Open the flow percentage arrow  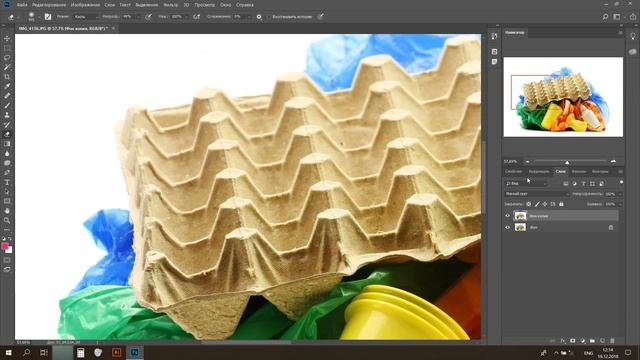tap(187, 17)
